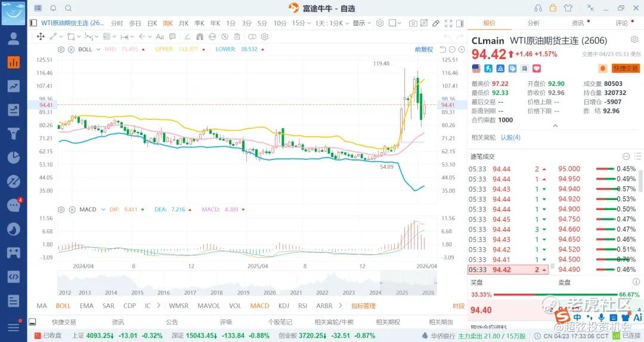Collapse the quote details chevron
The height and width of the screenshot is (342, 644).
point(555,126)
